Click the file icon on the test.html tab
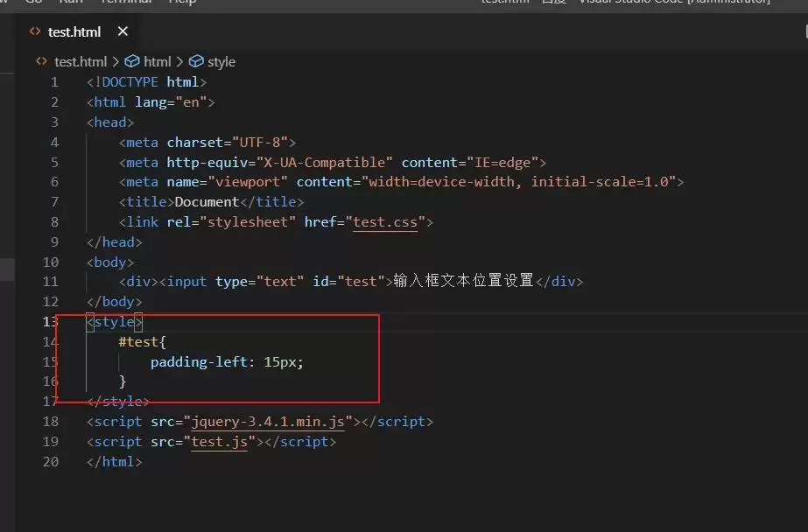The image size is (808, 532). pos(34,31)
